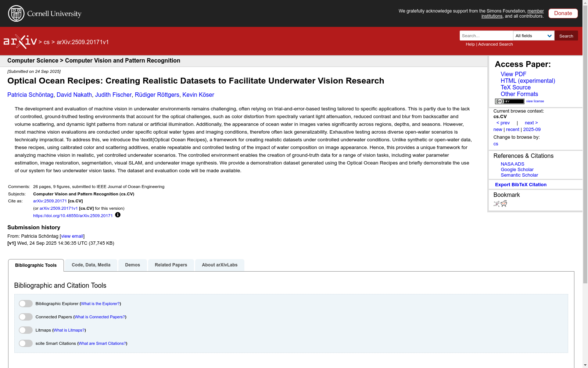
Task: Click What is Litmaps? link
Action: (x=69, y=330)
